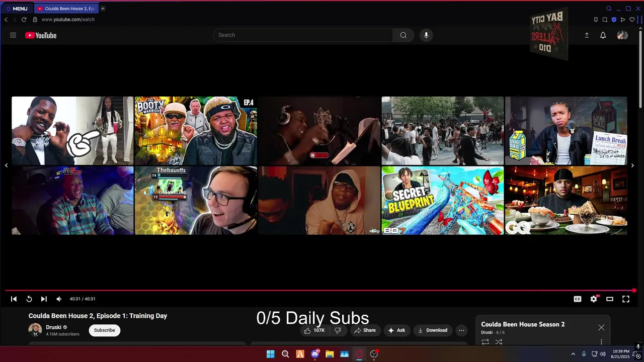The width and height of the screenshot is (644, 362).
Task: Enter full screen mode
Action: pos(626,299)
